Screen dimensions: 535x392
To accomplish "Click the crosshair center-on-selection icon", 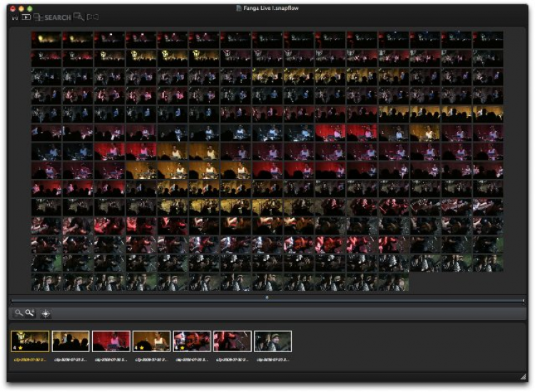I will (x=46, y=314).
